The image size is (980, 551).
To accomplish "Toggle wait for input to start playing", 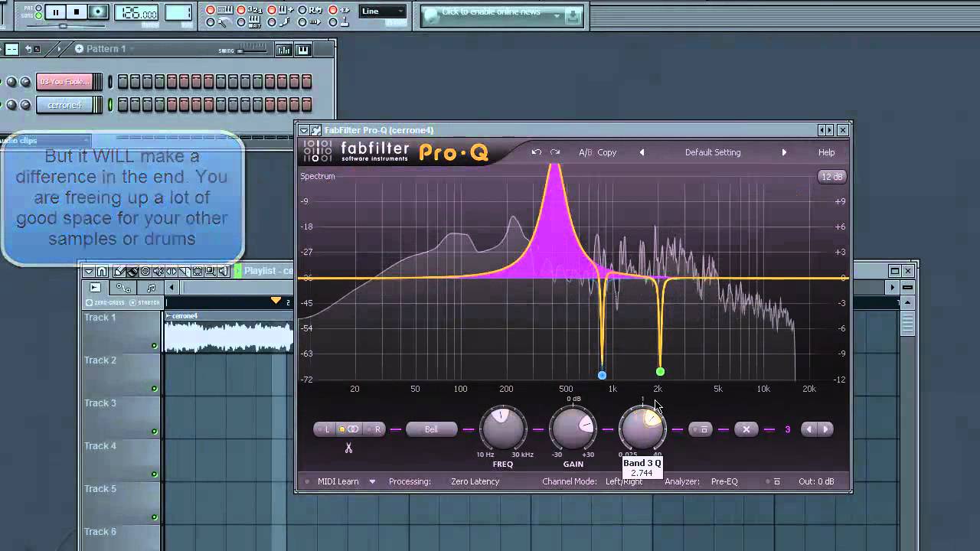I will tap(255, 23).
